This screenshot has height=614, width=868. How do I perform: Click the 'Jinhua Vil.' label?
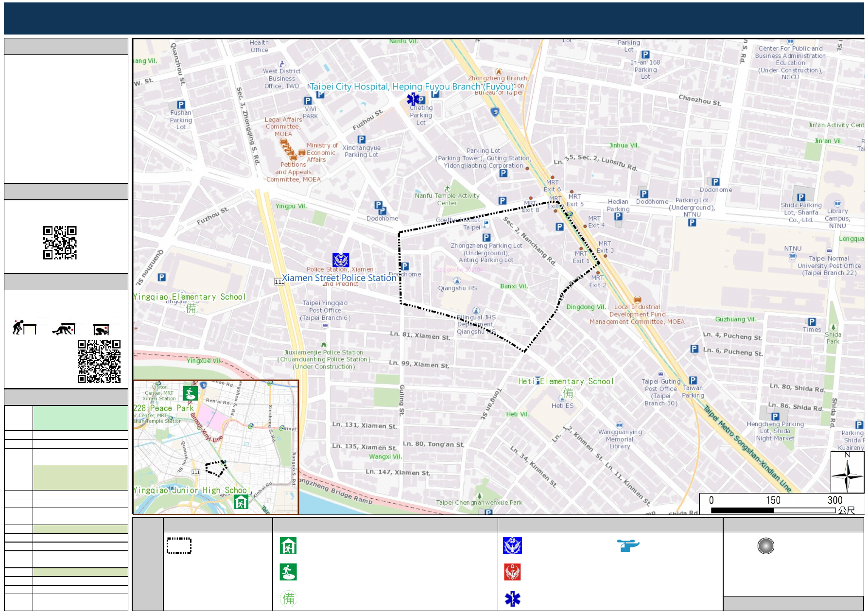pos(625,145)
